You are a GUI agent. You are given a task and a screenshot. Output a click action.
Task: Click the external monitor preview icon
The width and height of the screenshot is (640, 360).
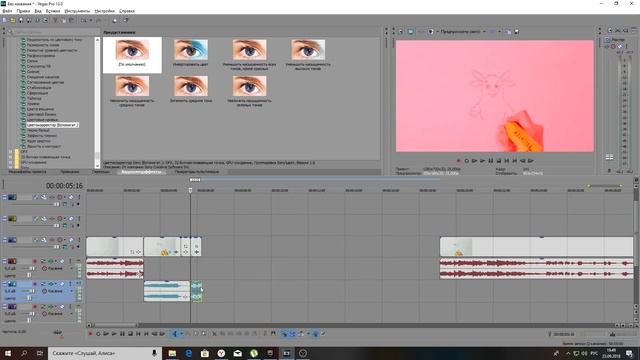(x=411, y=31)
